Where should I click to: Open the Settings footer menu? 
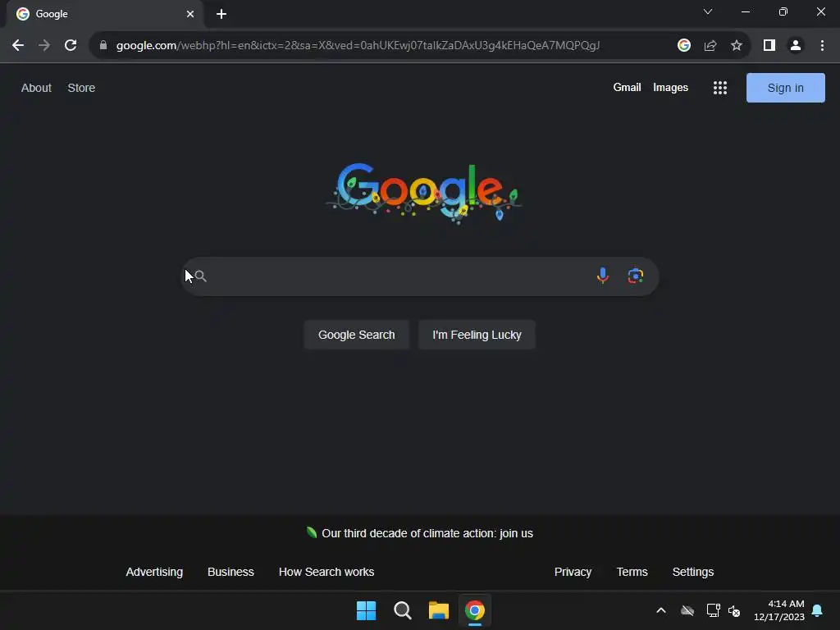tap(692, 572)
